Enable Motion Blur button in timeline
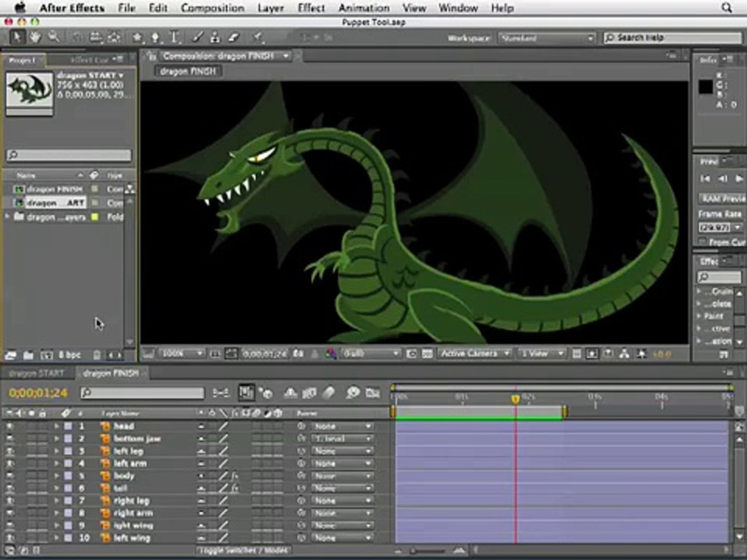The image size is (747, 560). (328, 393)
